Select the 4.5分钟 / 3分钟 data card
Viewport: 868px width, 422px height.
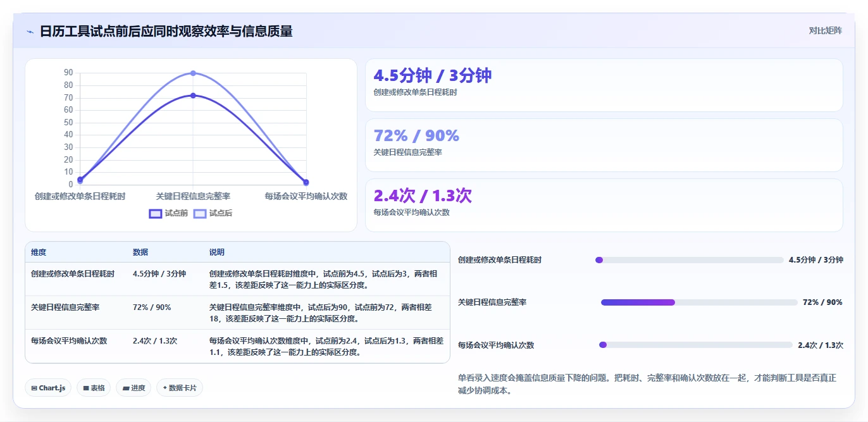point(604,85)
